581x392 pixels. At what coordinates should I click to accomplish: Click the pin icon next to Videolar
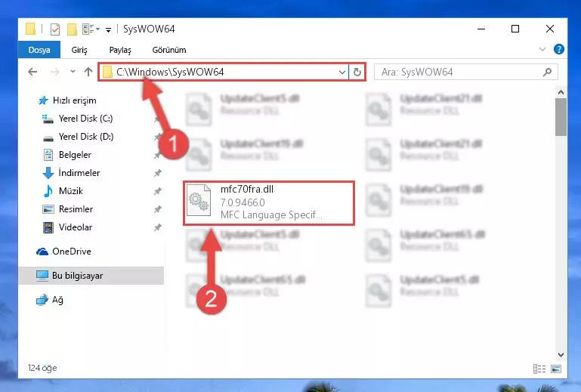pyautogui.click(x=157, y=227)
